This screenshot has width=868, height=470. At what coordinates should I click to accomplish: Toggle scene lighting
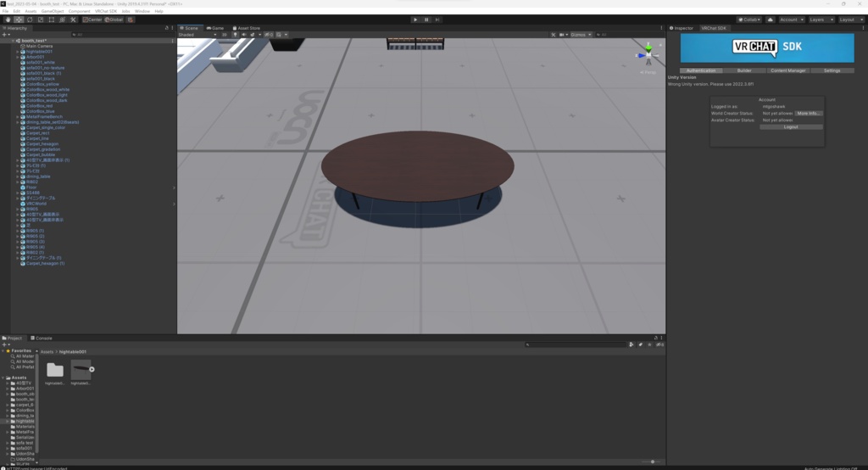[x=236, y=35]
